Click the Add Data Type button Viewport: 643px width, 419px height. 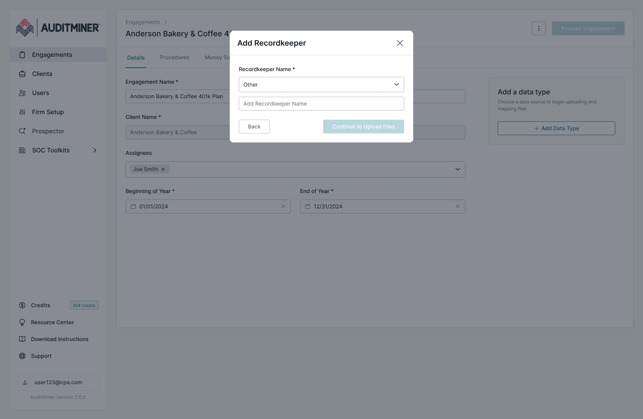pyautogui.click(x=556, y=129)
